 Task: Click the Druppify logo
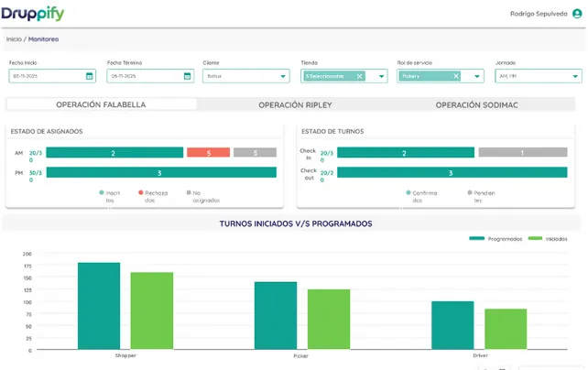(x=33, y=14)
